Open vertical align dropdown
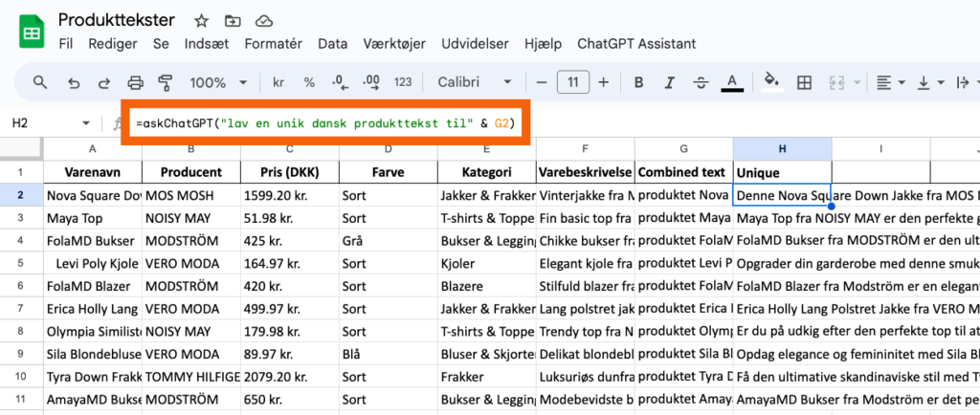980x415 pixels. click(930, 82)
